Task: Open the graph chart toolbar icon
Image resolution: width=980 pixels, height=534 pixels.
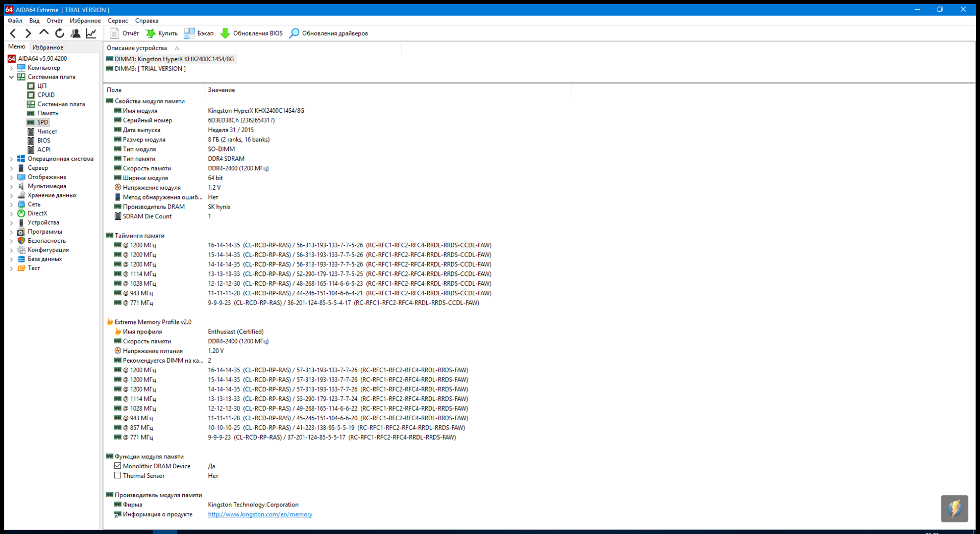Action: click(91, 34)
